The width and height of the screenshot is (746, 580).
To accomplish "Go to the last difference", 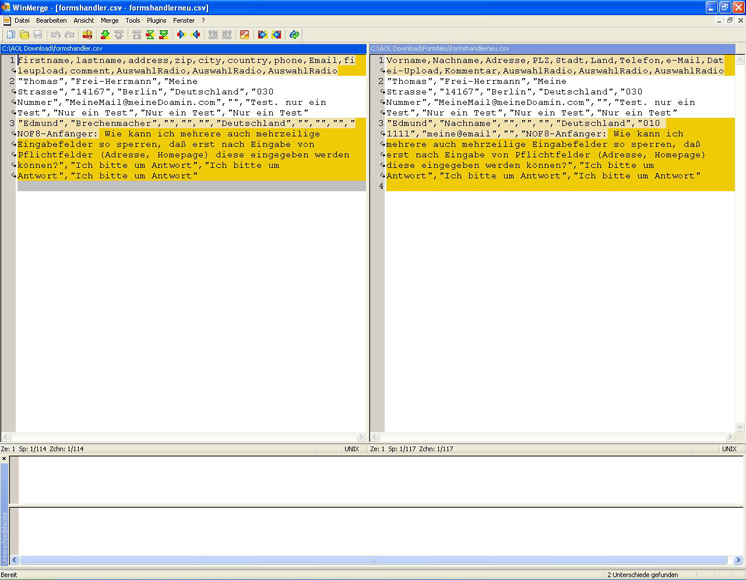I will coord(164,35).
